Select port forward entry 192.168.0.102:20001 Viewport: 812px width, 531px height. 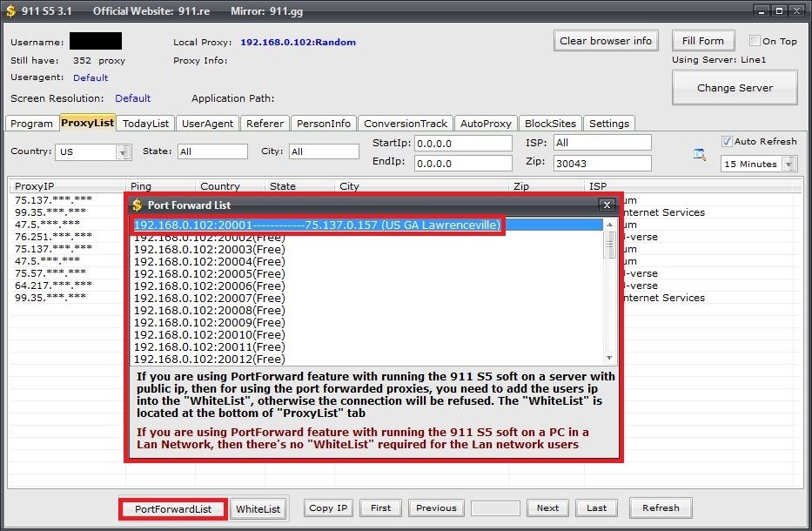(368, 225)
